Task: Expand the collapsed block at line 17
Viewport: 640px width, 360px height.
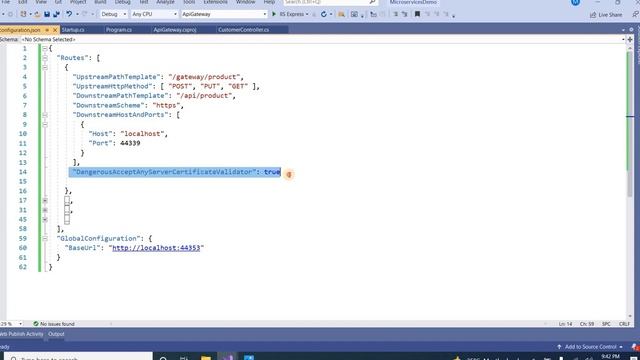Action: 45,200
